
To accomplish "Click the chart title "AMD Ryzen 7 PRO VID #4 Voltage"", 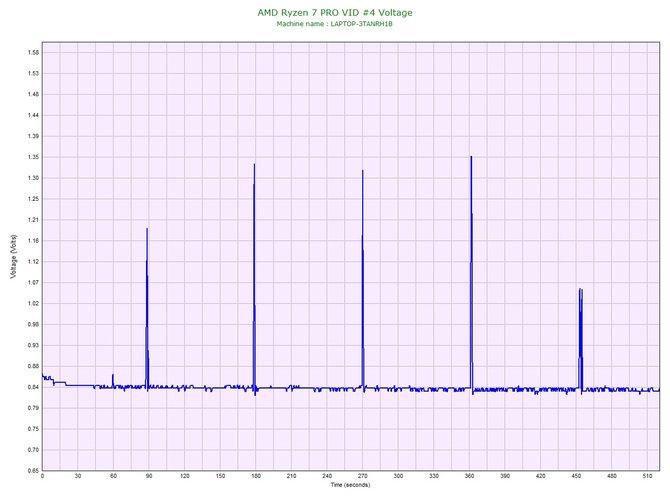I will 335,12.
